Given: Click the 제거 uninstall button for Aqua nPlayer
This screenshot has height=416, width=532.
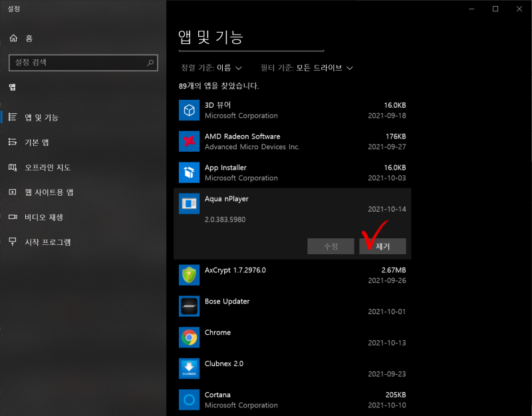Looking at the screenshot, I should [x=383, y=246].
